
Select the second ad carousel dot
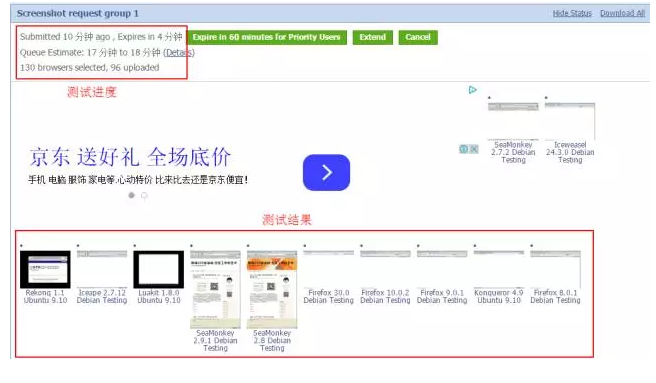click(x=144, y=195)
